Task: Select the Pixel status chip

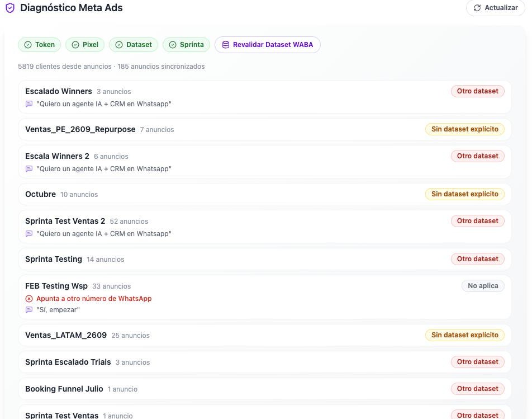Action: point(85,45)
